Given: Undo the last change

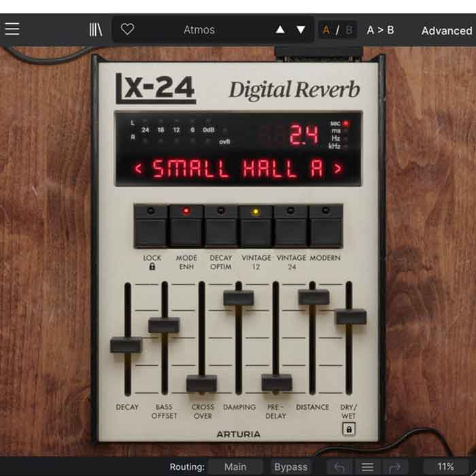Looking at the screenshot, I should click(x=339, y=468).
